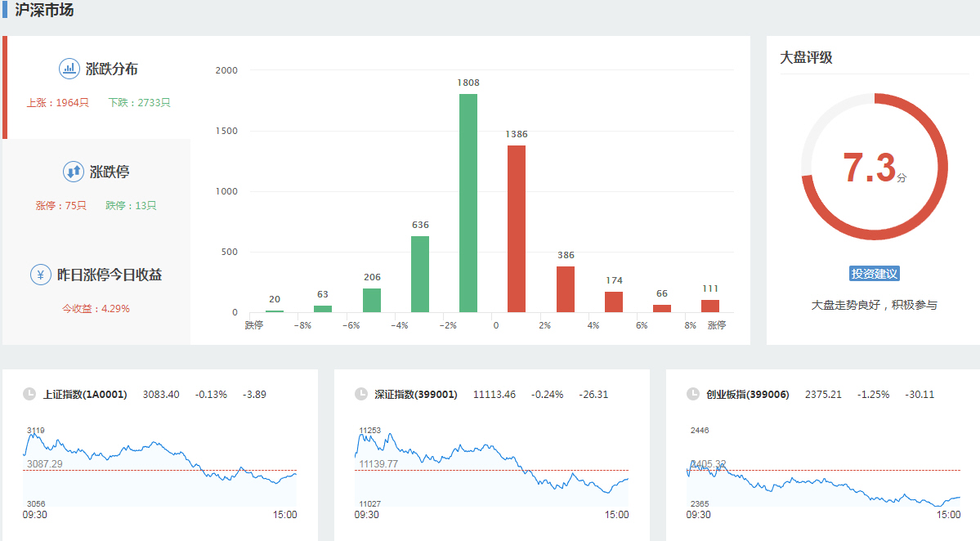
Task: Click the yen icon beside 昨日涨停今日收益
Action: [x=41, y=275]
